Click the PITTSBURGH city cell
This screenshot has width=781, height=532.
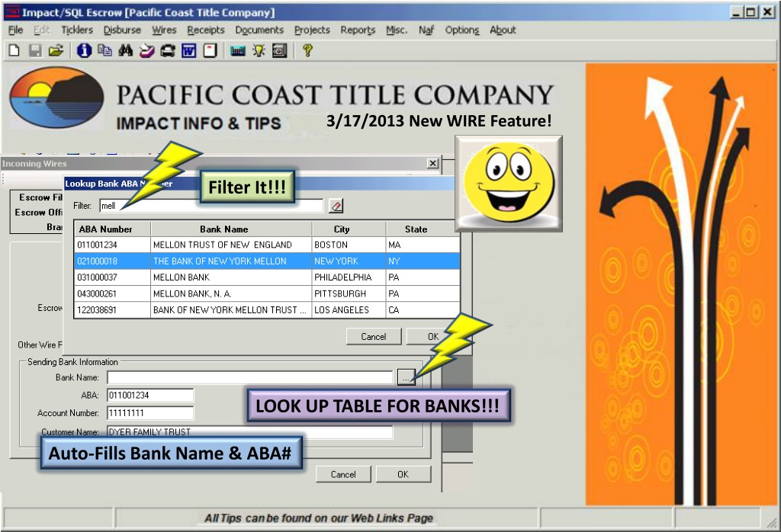(349, 293)
